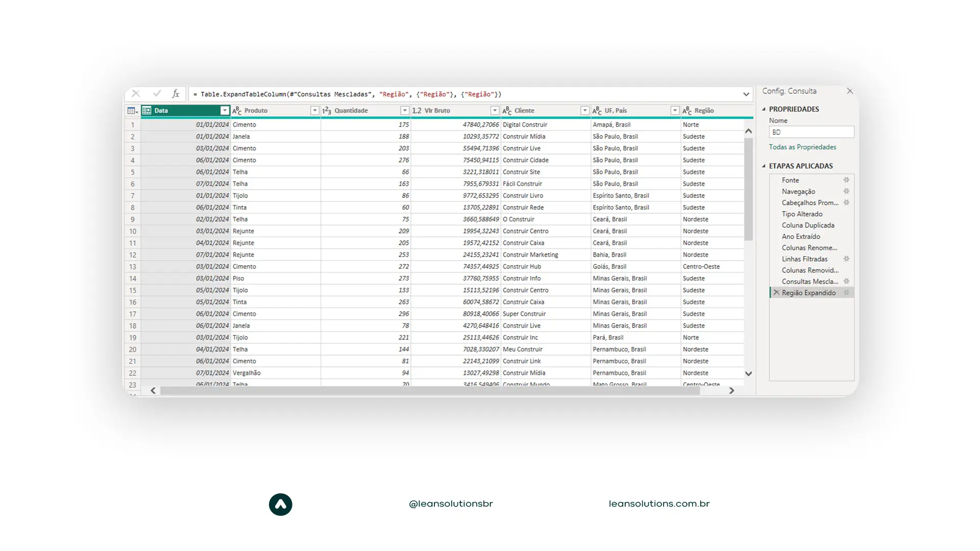Open gear settings for Consultas Mescladas step

point(846,281)
